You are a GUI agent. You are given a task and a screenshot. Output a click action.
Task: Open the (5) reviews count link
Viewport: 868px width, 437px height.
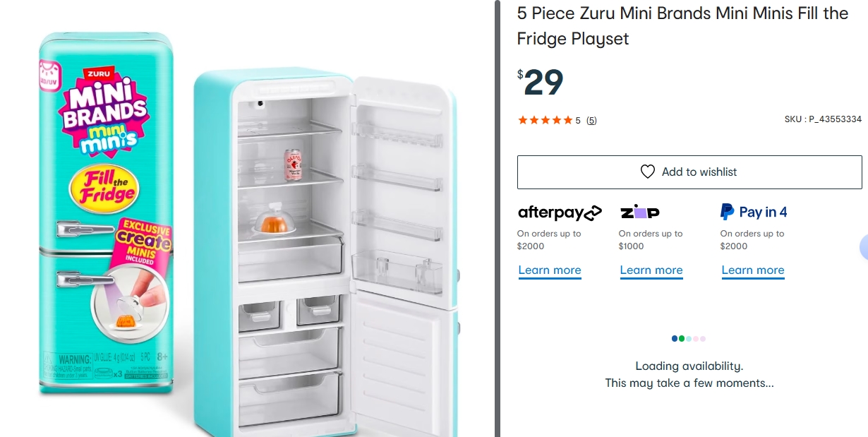click(x=591, y=120)
